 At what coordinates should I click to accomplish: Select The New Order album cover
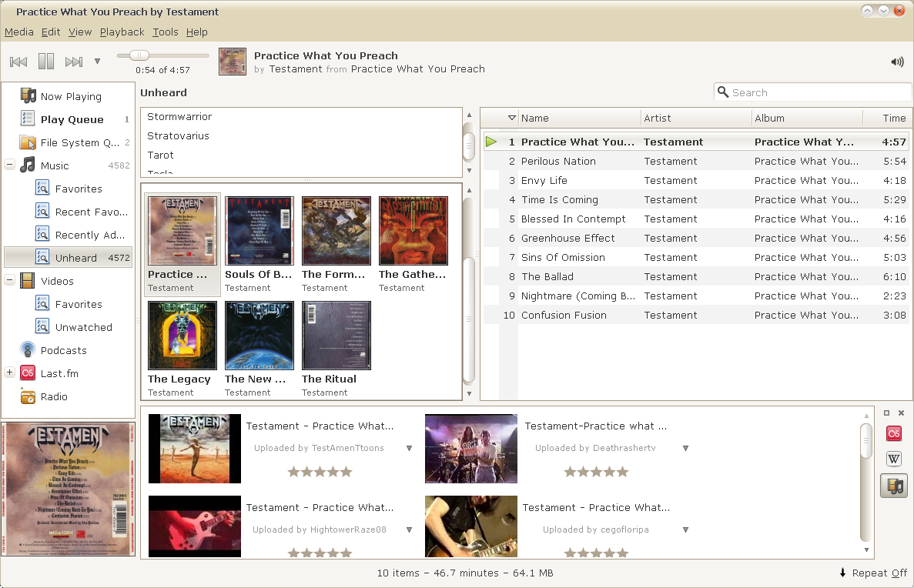coord(259,336)
